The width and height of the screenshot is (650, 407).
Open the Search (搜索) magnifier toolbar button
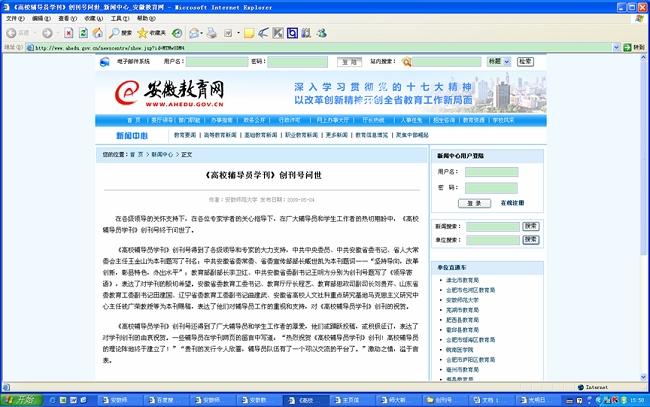point(121,33)
